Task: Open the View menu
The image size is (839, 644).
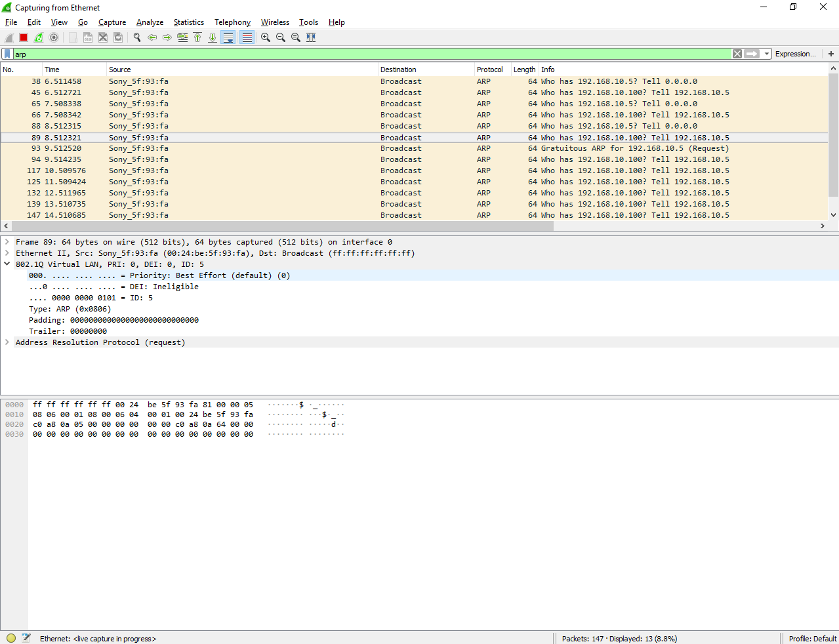Action: (x=59, y=22)
